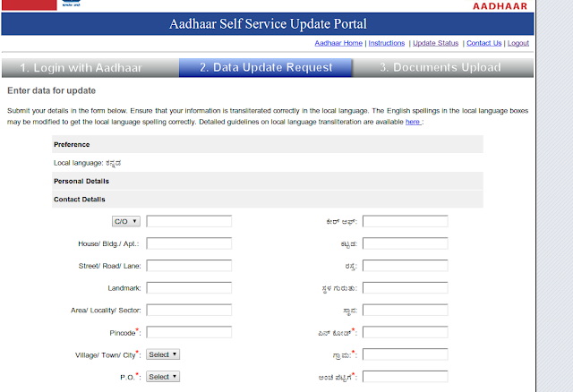The image size is (573, 392).
Task: Switch to the Login with Aadhaar step tab
Action: tap(90, 68)
